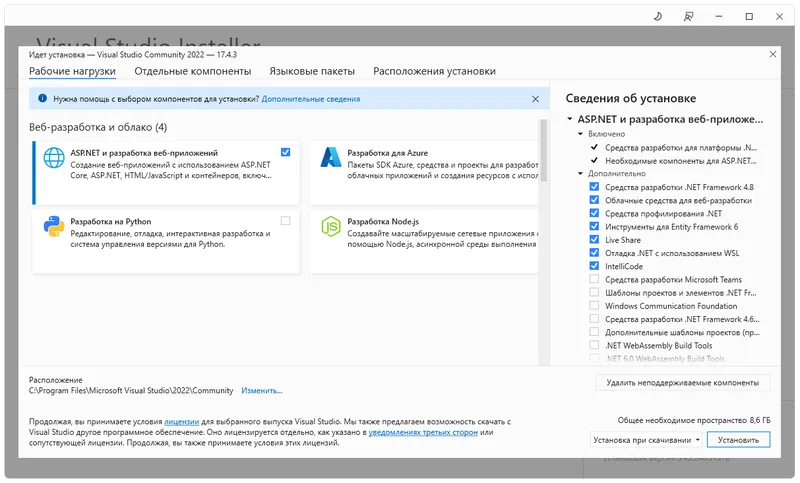This screenshot has width=800, height=483.
Task: Open Дополнительные сведения link
Action: point(311,99)
